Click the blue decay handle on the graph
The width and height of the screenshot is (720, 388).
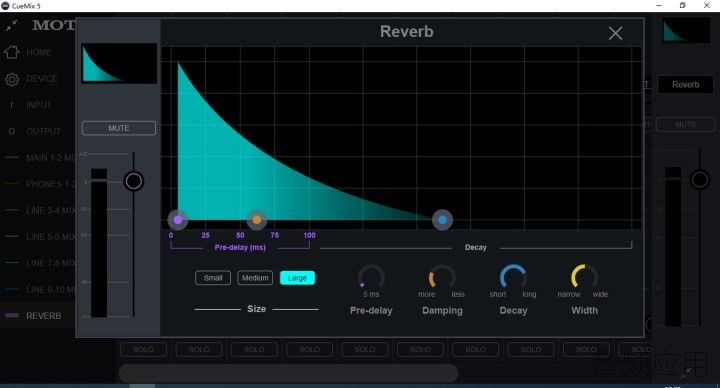click(442, 220)
